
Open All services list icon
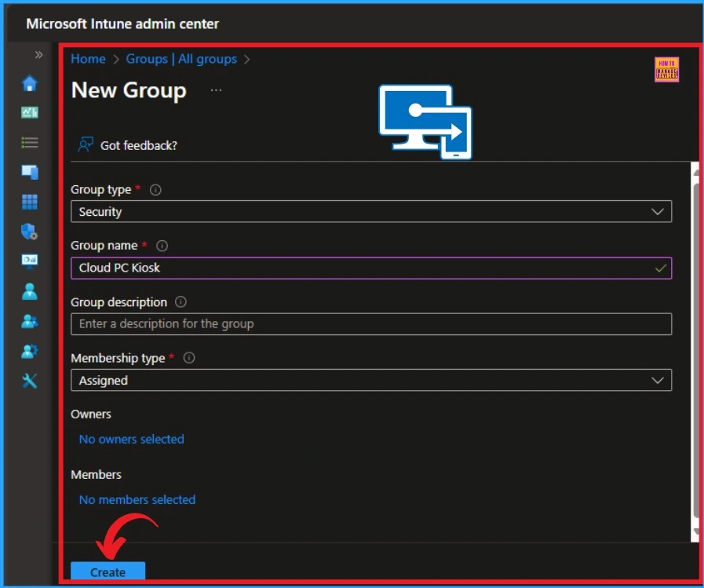30,142
